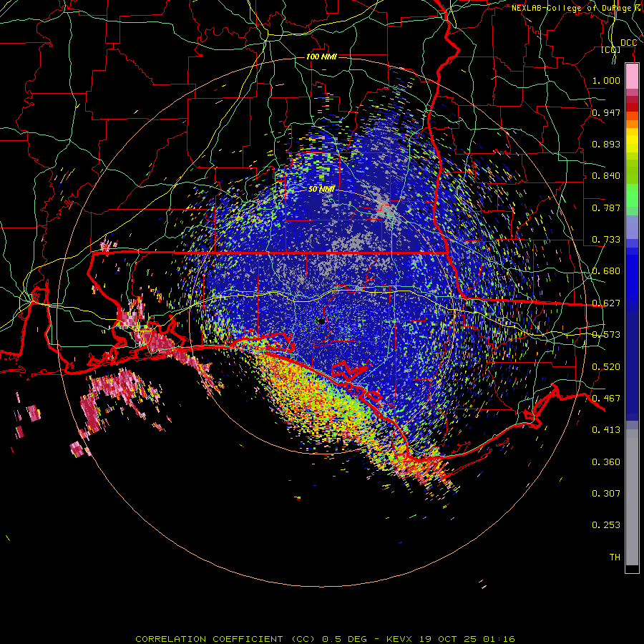Select the 0.360 scale value
Image resolution: width=644 pixels, height=644 pixels.
click(x=606, y=462)
